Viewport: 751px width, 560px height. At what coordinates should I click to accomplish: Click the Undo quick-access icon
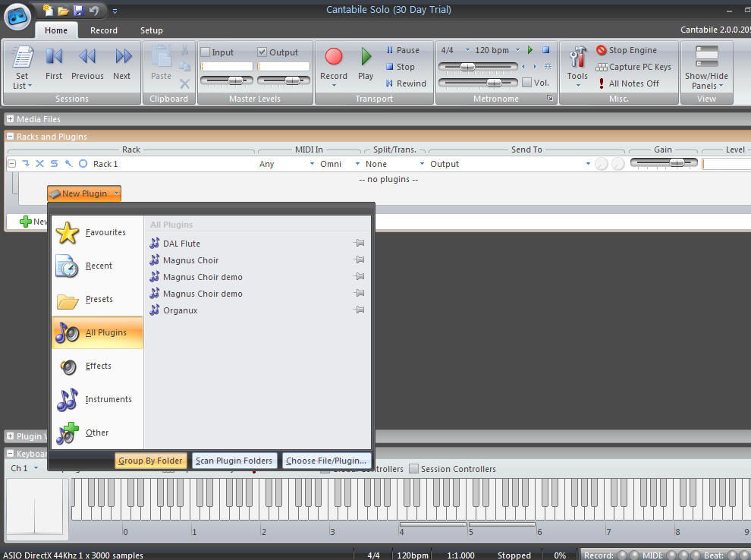94,10
